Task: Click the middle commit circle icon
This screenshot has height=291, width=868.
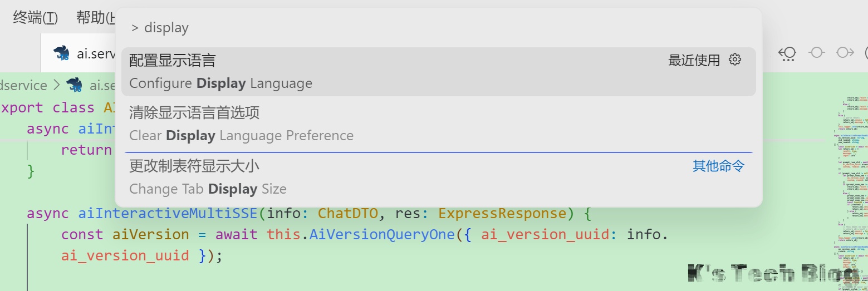Action: pos(817,53)
